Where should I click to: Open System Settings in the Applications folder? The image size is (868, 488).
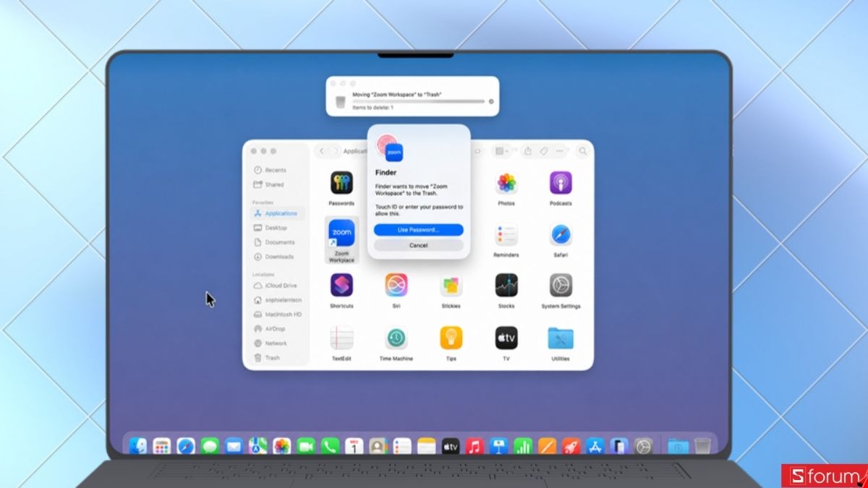pos(561,285)
